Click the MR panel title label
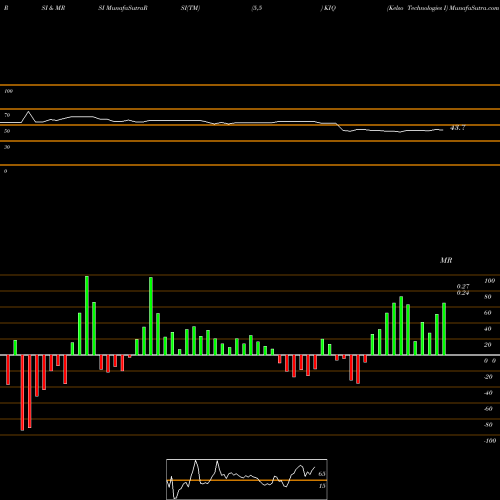The width and height of the screenshot is (500, 500). tap(446, 260)
